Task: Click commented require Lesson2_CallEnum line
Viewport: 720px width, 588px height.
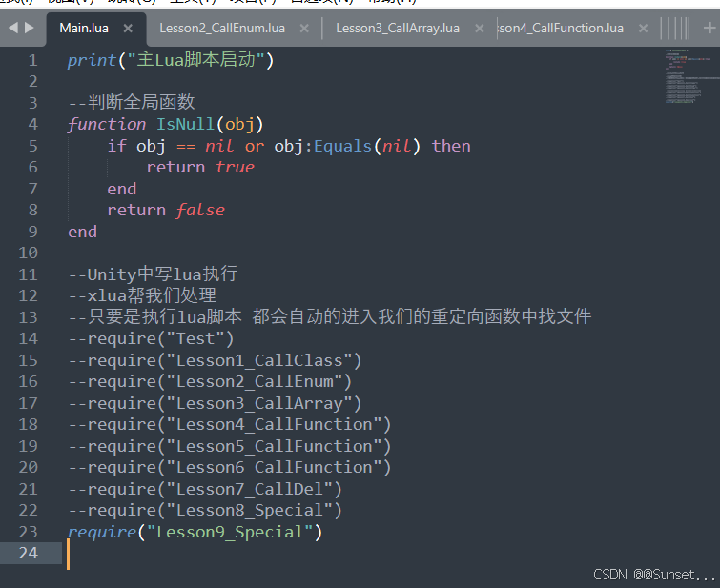Action: [x=210, y=381]
